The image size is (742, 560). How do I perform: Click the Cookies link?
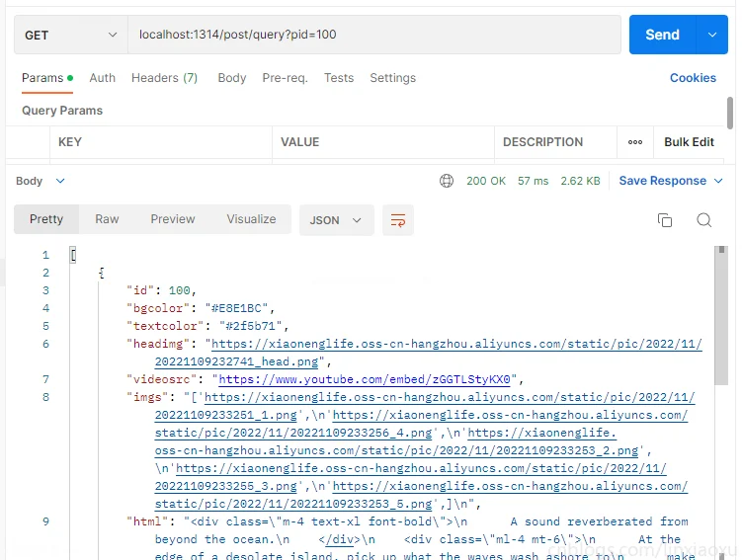[693, 78]
